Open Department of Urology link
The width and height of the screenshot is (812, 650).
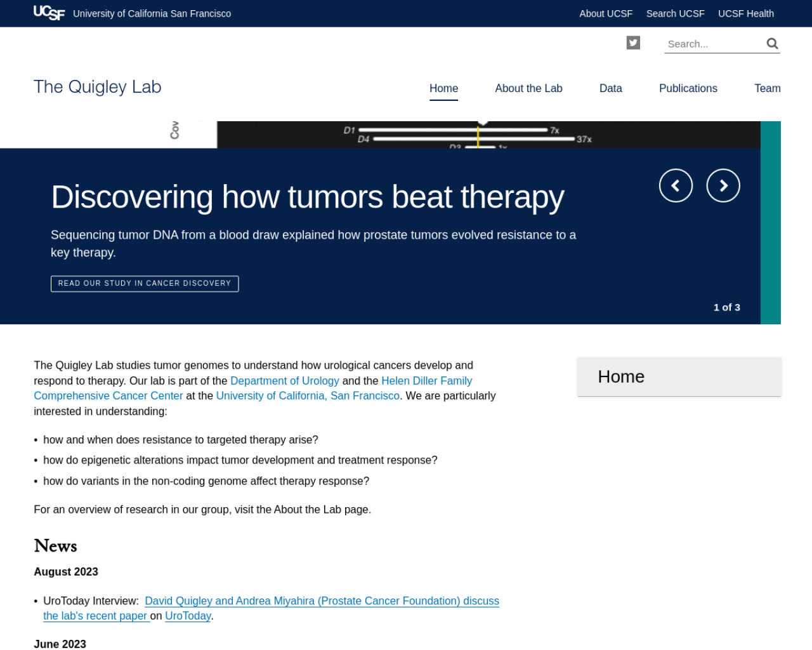click(284, 381)
